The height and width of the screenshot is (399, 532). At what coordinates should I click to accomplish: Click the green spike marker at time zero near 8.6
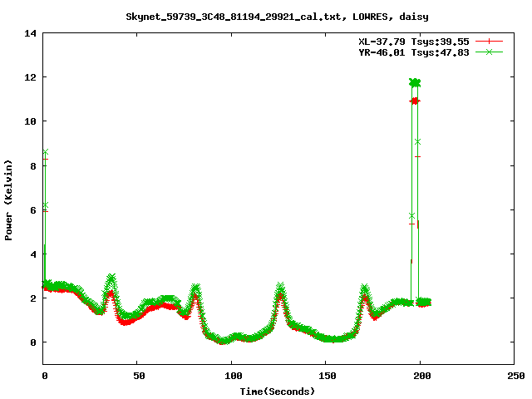(46, 151)
